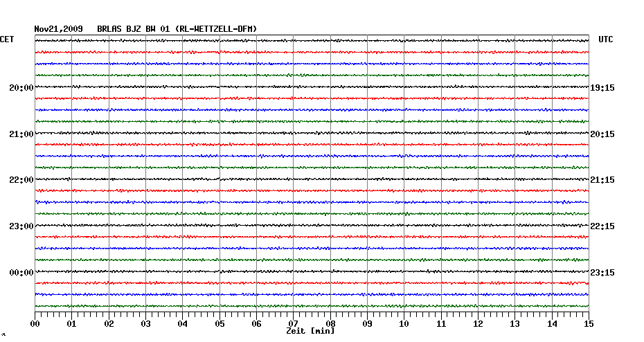644x342 pixels.
Task: Select the 23:00 CET time label
Action: coord(21,226)
